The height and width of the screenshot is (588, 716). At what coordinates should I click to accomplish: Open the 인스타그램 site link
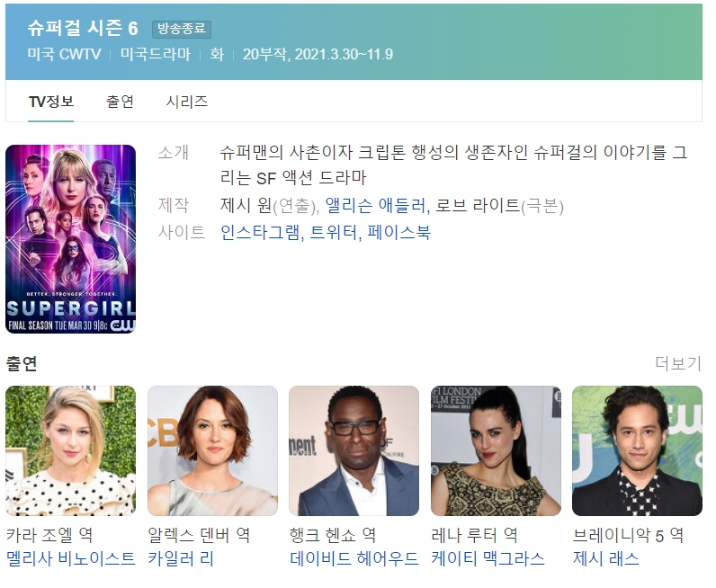pyautogui.click(x=260, y=232)
